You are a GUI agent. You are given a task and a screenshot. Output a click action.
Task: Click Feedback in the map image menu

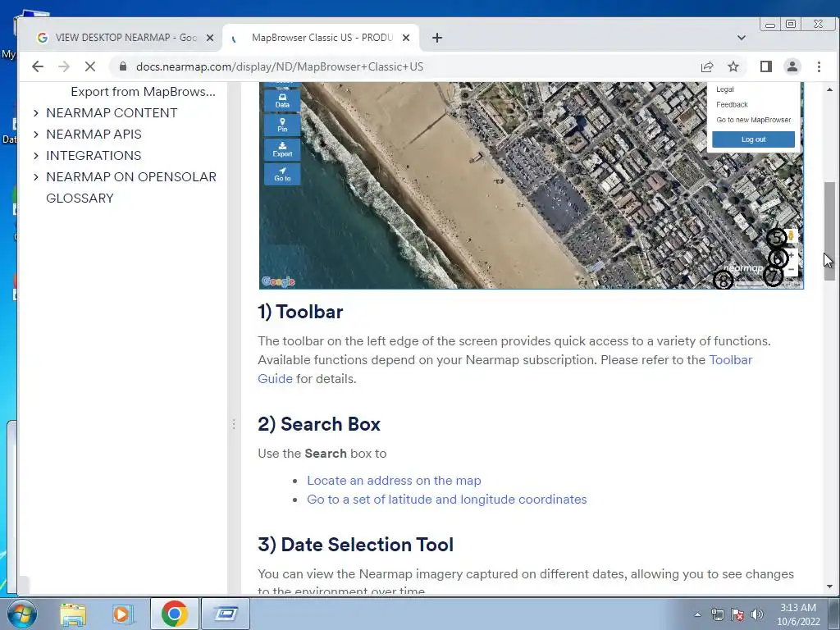pyautogui.click(x=732, y=104)
